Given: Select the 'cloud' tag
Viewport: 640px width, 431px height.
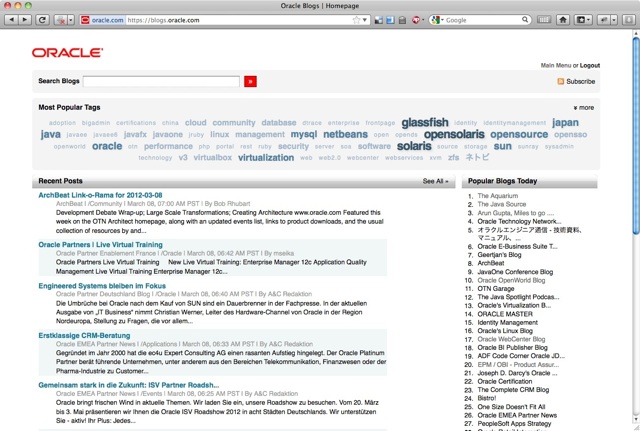Looking at the screenshot, I should tap(196, 122).
